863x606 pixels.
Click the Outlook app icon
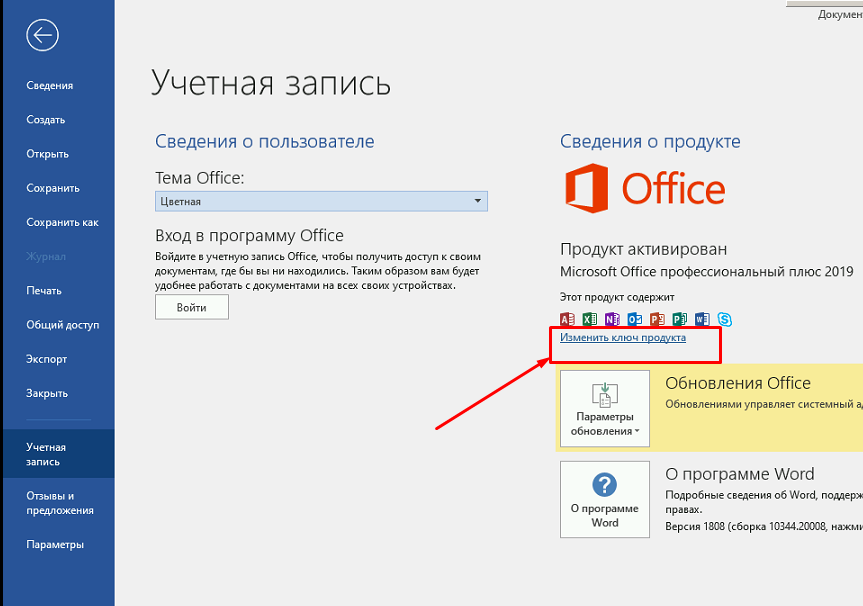(x=635, y=319)
